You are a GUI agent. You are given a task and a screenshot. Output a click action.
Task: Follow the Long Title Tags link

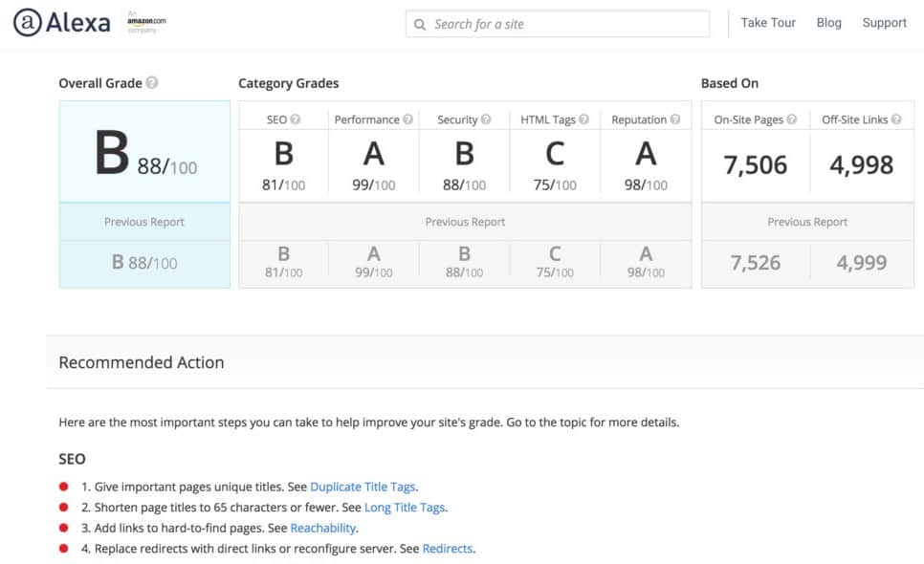point(405,508)
